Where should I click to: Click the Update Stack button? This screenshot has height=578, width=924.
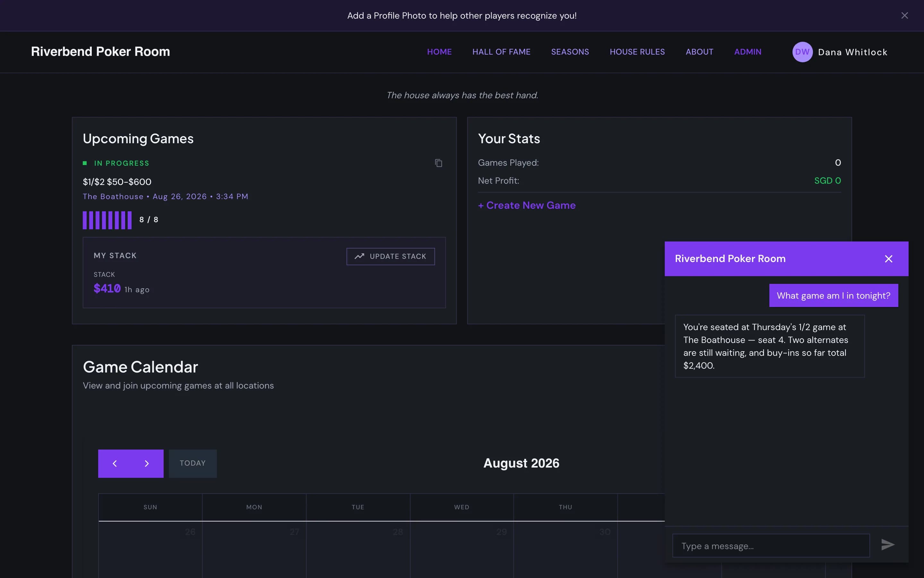pos(390,257)
